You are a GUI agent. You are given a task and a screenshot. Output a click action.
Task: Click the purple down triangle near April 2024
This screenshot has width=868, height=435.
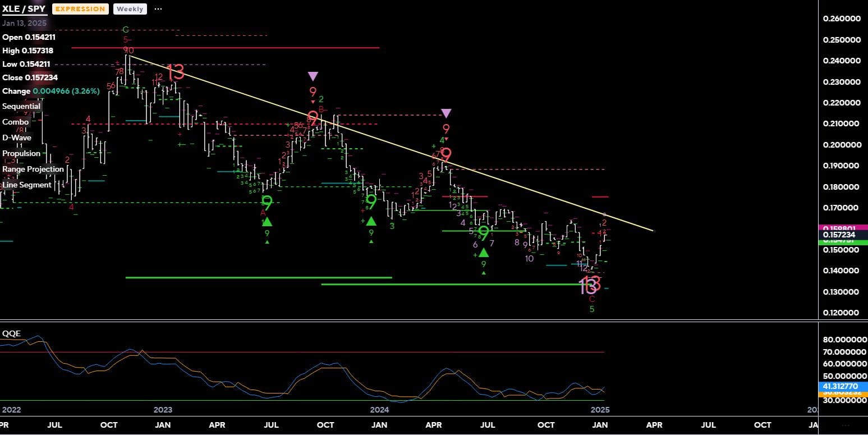(446, 113)
